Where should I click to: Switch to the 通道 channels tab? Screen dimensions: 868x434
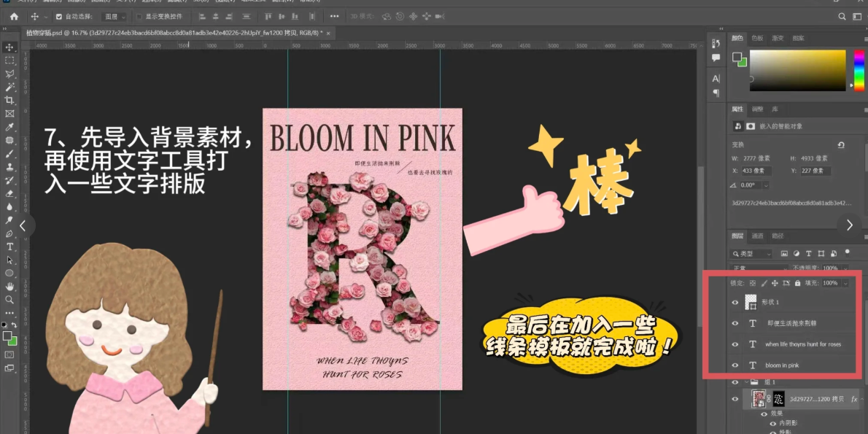point(758,236)
